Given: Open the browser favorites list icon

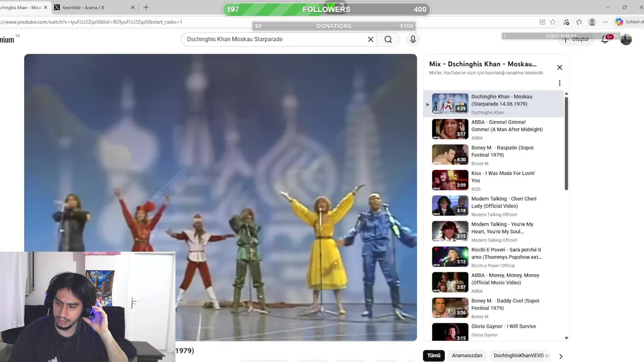Looking at the screenshot, I should point(579,22).
